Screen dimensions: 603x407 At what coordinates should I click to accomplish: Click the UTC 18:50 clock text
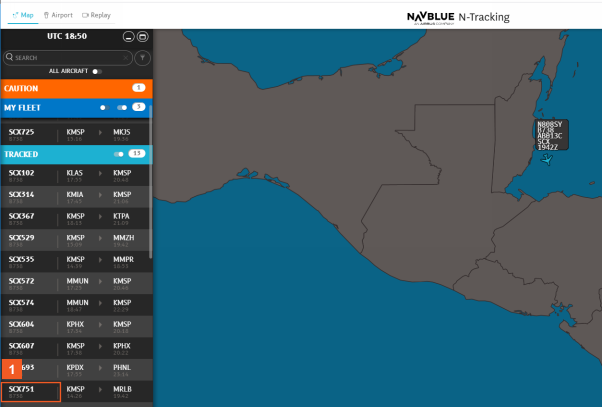pos(67,36)
